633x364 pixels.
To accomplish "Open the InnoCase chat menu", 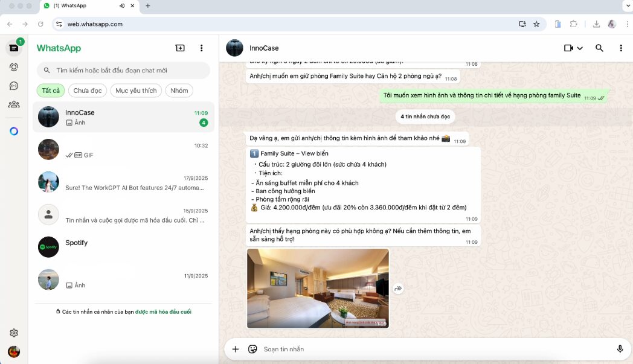I will [620, 48].
